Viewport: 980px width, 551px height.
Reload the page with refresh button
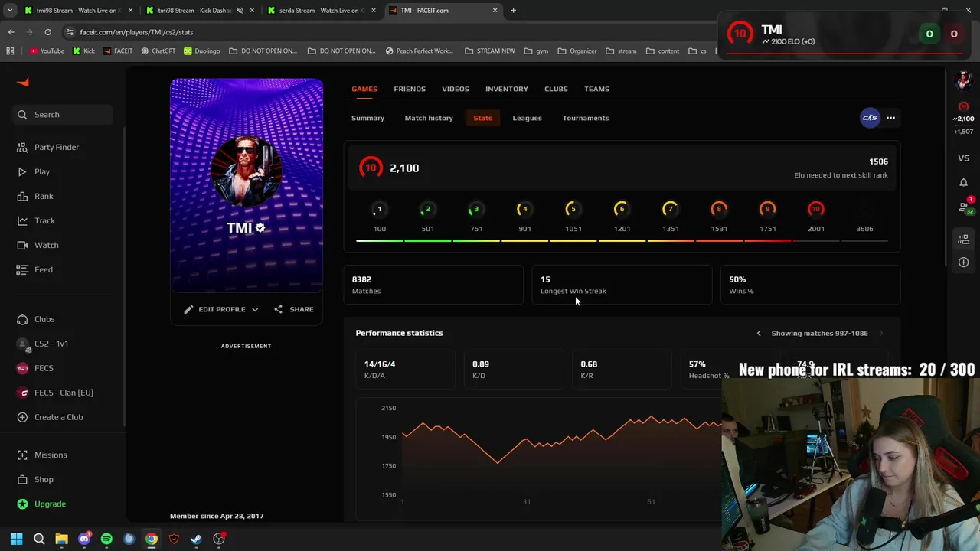click(47, 32)
